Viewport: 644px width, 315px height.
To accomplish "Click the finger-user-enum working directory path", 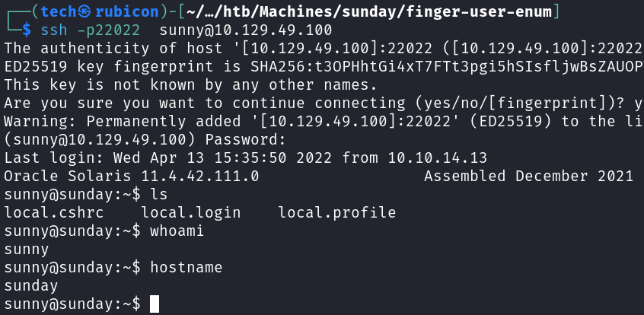I will pos(359,11).
